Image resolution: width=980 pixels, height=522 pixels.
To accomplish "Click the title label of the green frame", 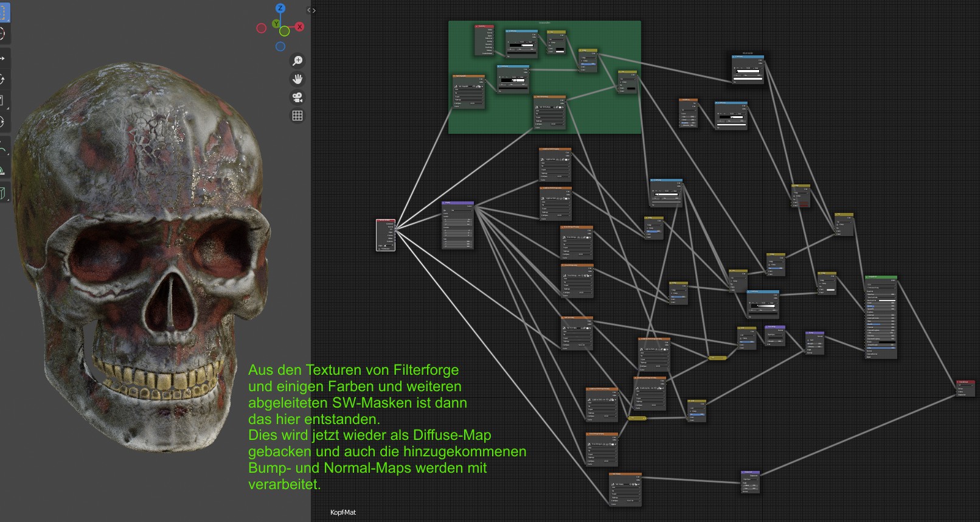I will [x=544, y=23].
